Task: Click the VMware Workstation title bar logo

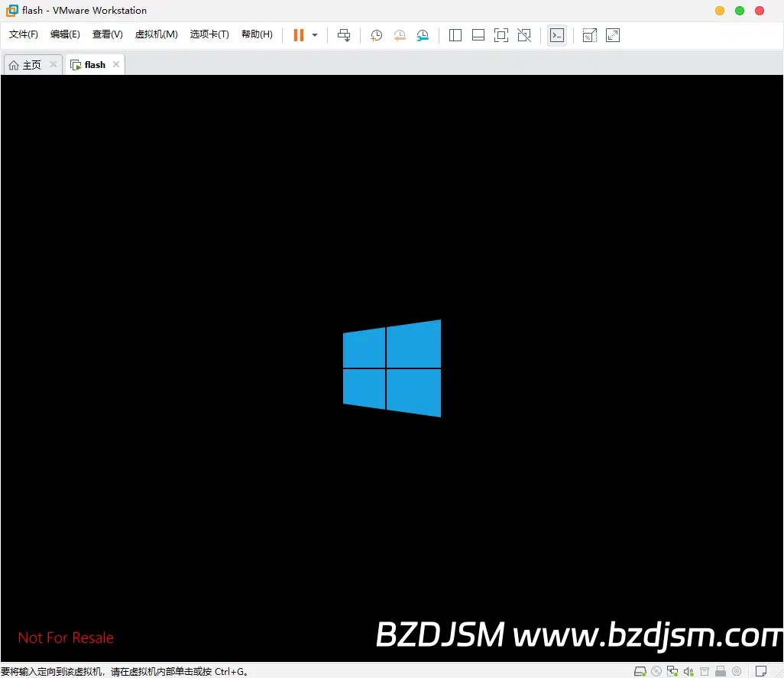Action: coord(12,11)
